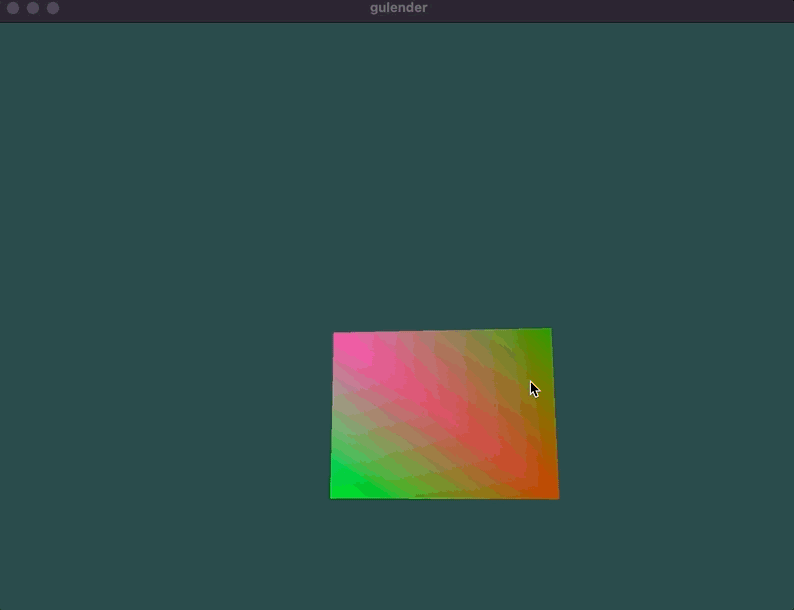Image resolution: width=794 pixels, height=610 pixels.
Task: Click the zoom window button
Action: click(x=53, y=8)
